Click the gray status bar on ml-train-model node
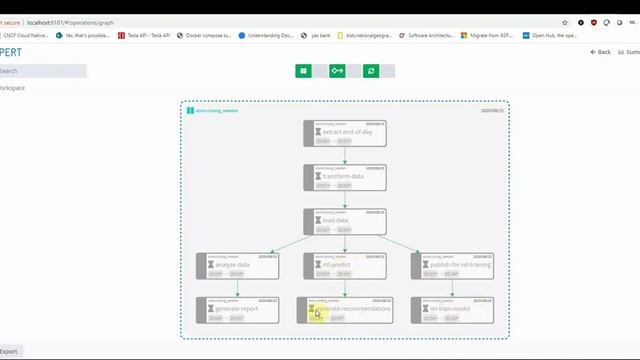Screen dimensions: 640x360 coord(416,310)
